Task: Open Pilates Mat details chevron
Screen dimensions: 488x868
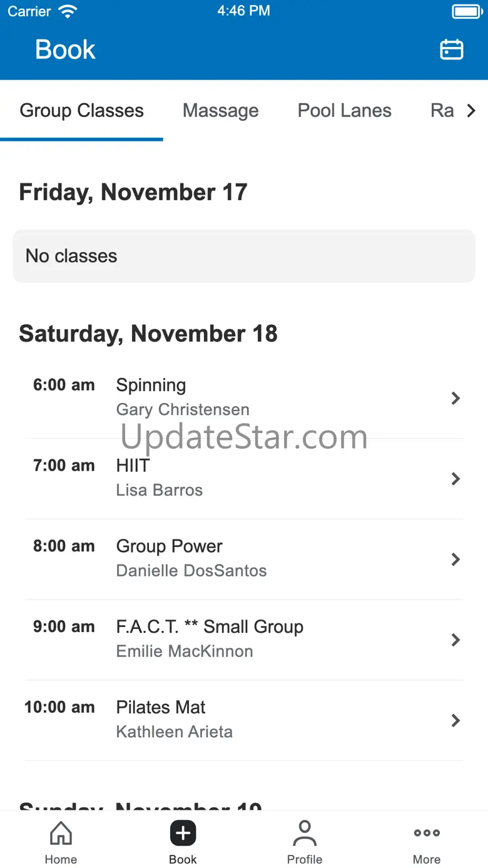Action: pyautogui.click(x=455, y=720)
